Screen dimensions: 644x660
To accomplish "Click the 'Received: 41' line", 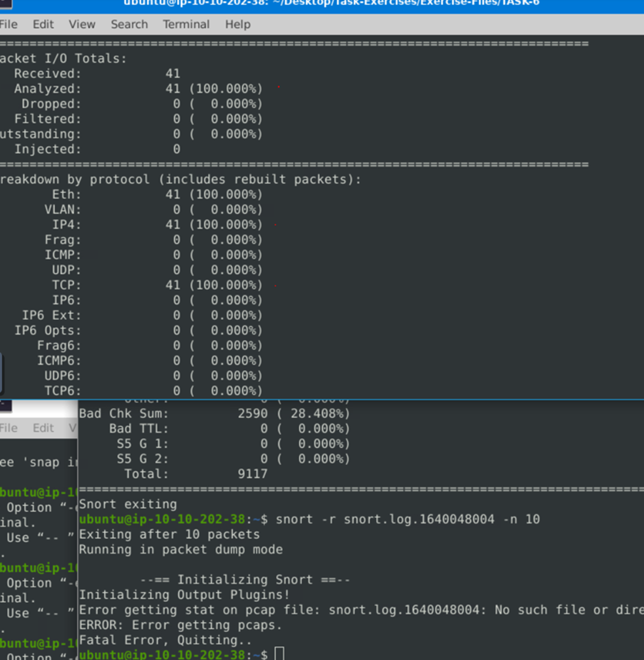I will click(97, 74).
